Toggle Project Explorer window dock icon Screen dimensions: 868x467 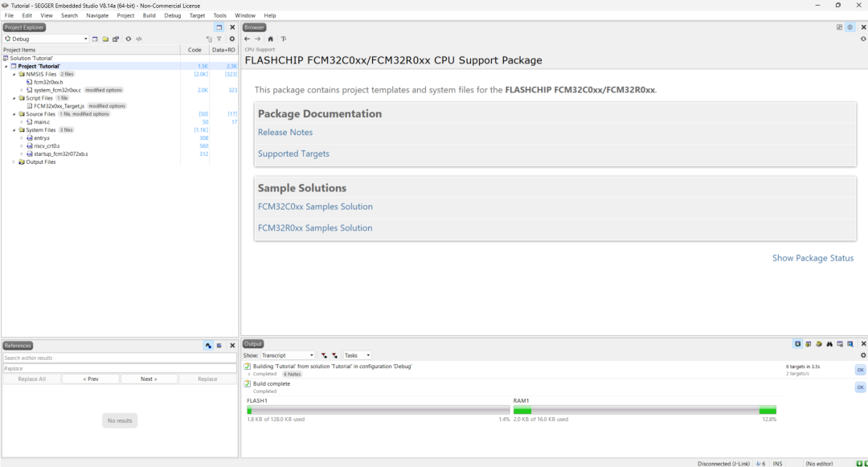coord(219,27)
